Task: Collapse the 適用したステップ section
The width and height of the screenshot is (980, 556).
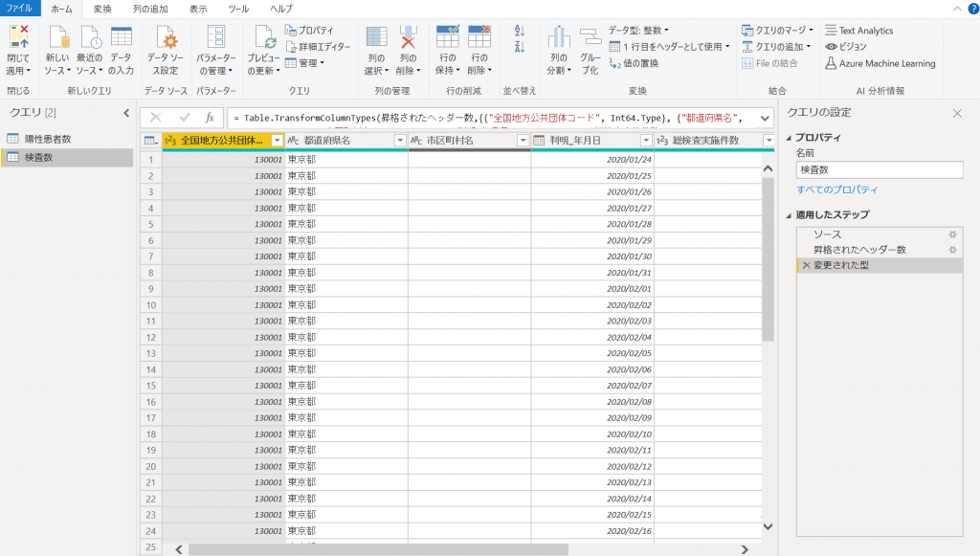Action: pos(789,215)
